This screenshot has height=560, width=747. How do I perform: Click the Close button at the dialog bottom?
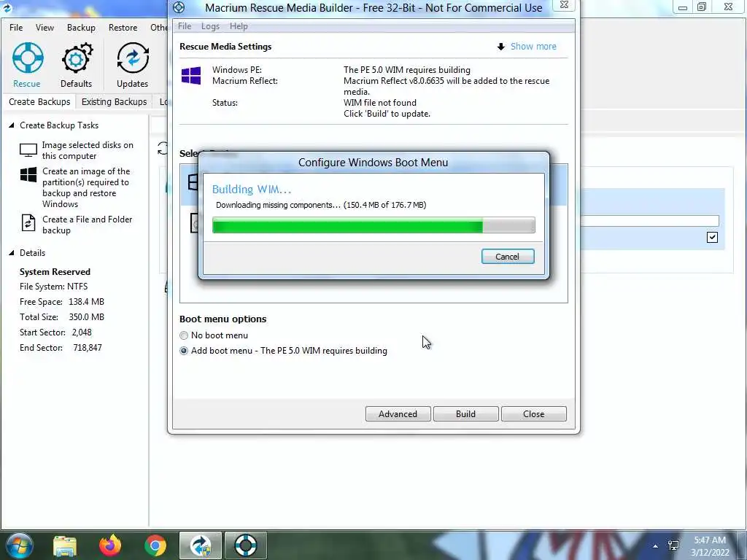point(533,414)
